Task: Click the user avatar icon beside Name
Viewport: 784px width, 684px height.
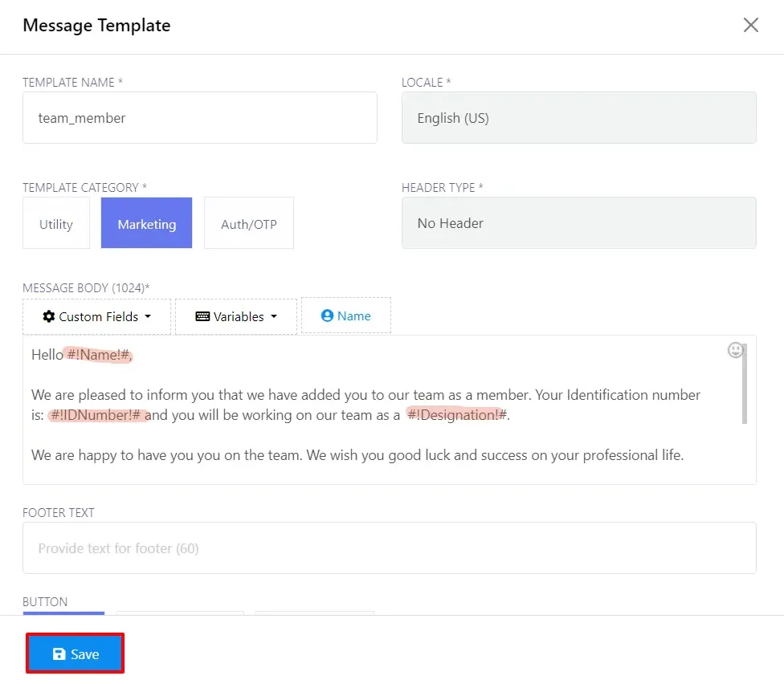Action: [327, 316]
